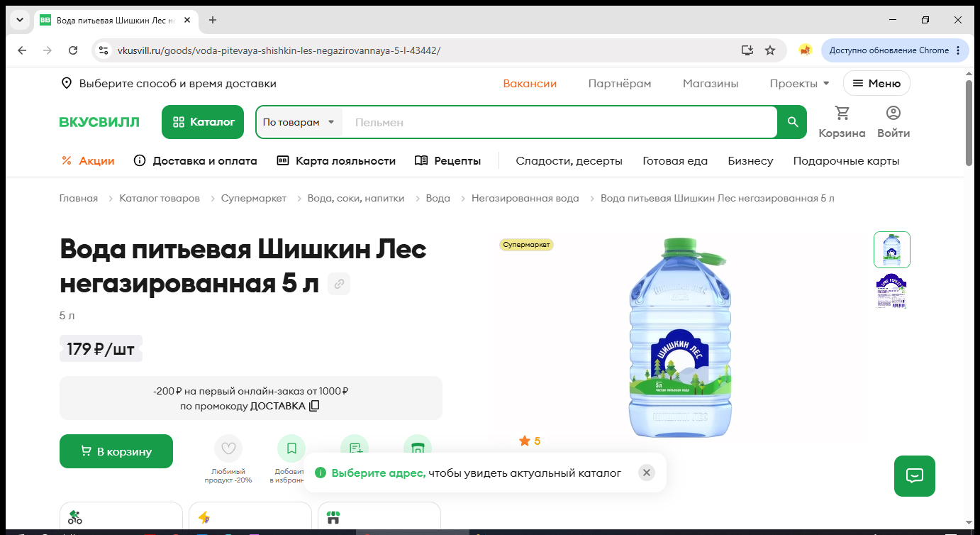The height and width of the screenshot is (535, 980).
Task: Go back to the previous page
Action: point(22,50)
